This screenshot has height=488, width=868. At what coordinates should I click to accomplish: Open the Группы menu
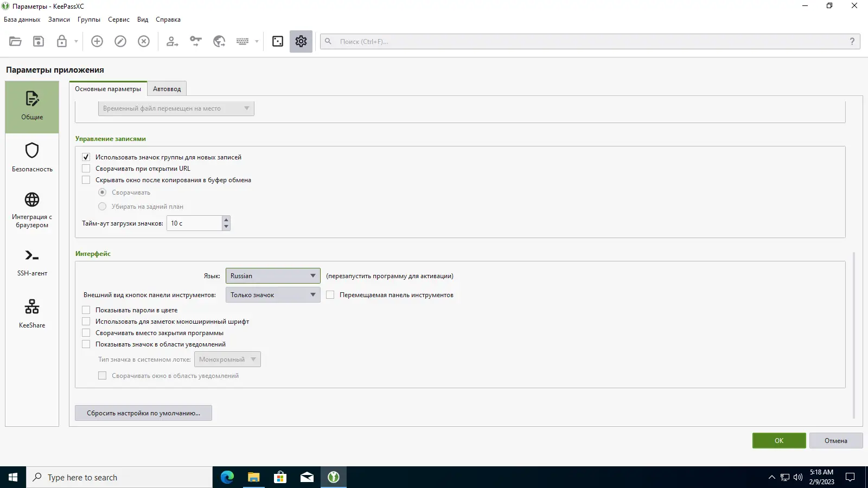coord(89,20)
